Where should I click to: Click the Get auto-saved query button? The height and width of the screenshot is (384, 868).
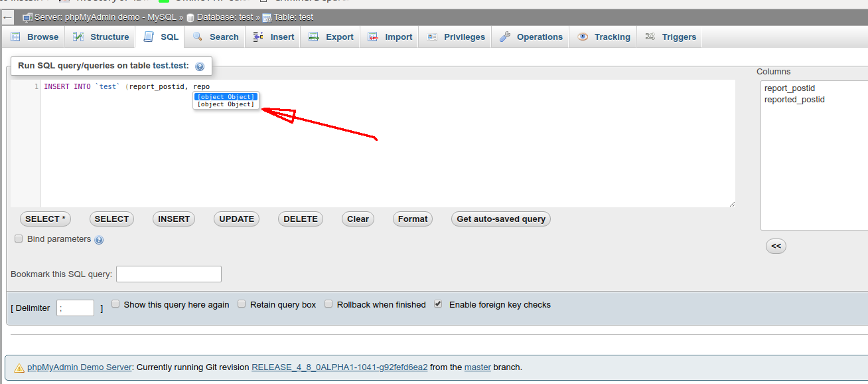pos(500,219)
